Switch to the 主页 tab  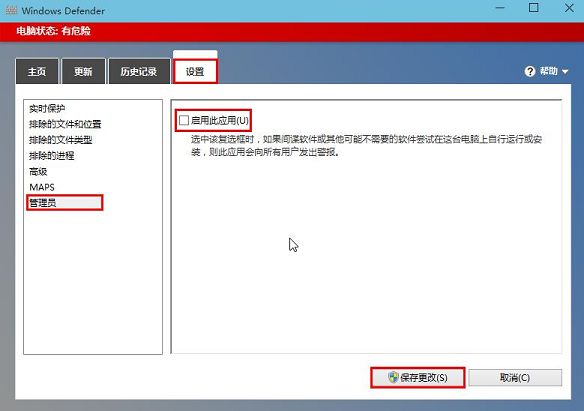pos(37,71)
